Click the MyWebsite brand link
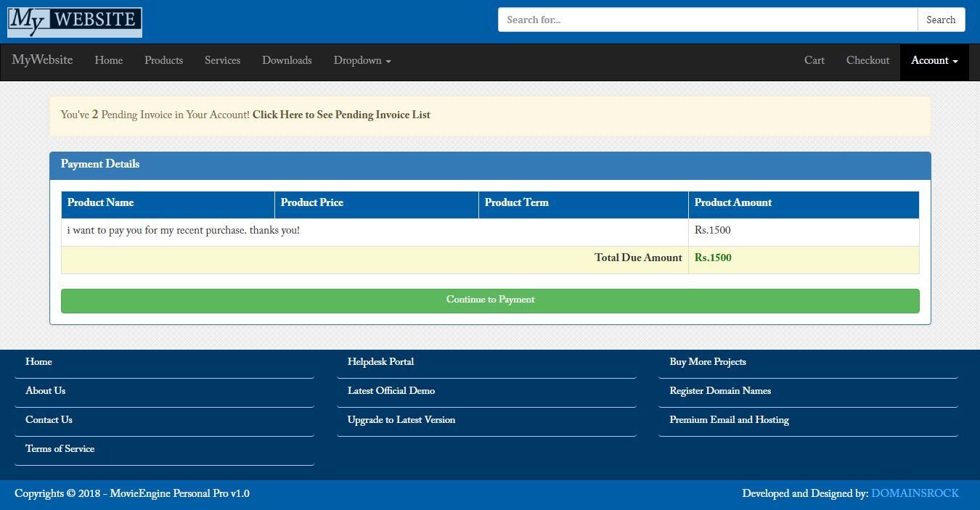Viewport: 980px width, 510px height. click(x=42, y=60)
